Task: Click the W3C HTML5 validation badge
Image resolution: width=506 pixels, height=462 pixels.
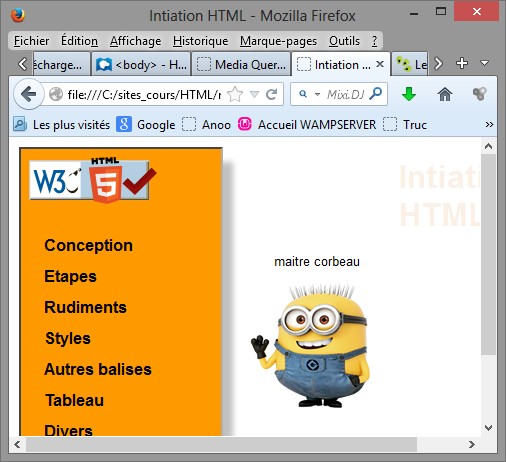Action: pyautogui.click(x=93, y=180)
